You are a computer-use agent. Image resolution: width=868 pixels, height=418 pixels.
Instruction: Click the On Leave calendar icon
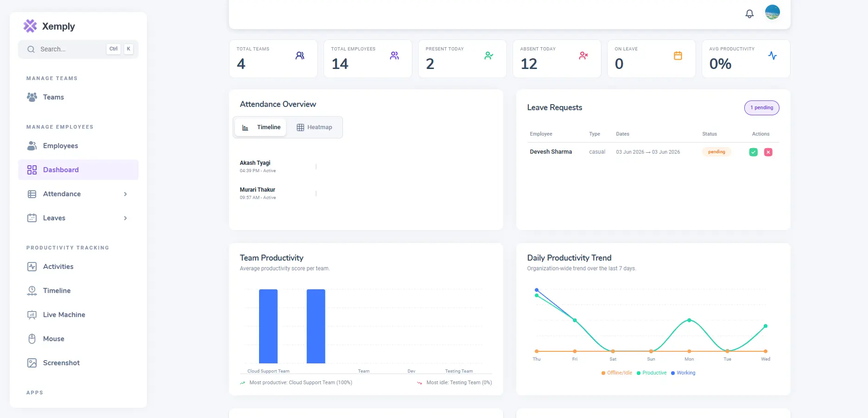(x=678, y=56)
